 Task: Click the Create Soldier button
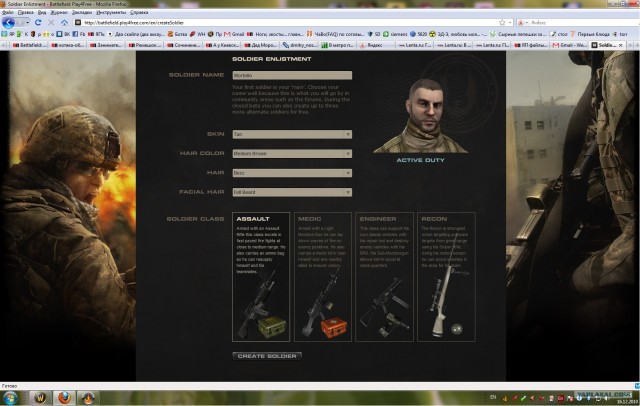point(267,356)
